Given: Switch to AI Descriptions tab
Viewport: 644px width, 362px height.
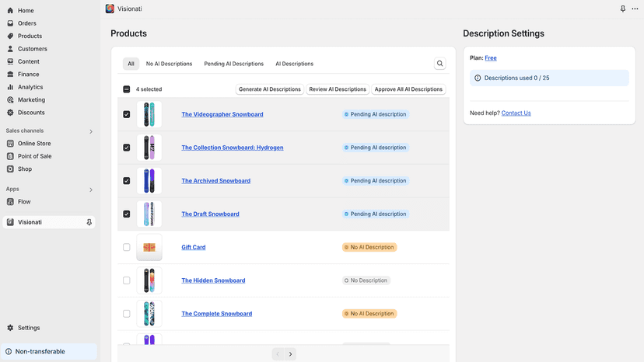Looking at the screenshot, I should click(295, 64).
